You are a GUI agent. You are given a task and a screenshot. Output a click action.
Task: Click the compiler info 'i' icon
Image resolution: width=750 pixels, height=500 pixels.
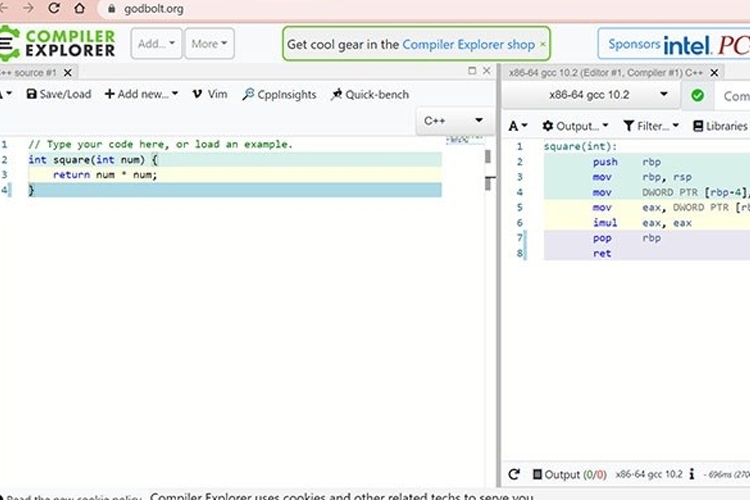[692, 474]
